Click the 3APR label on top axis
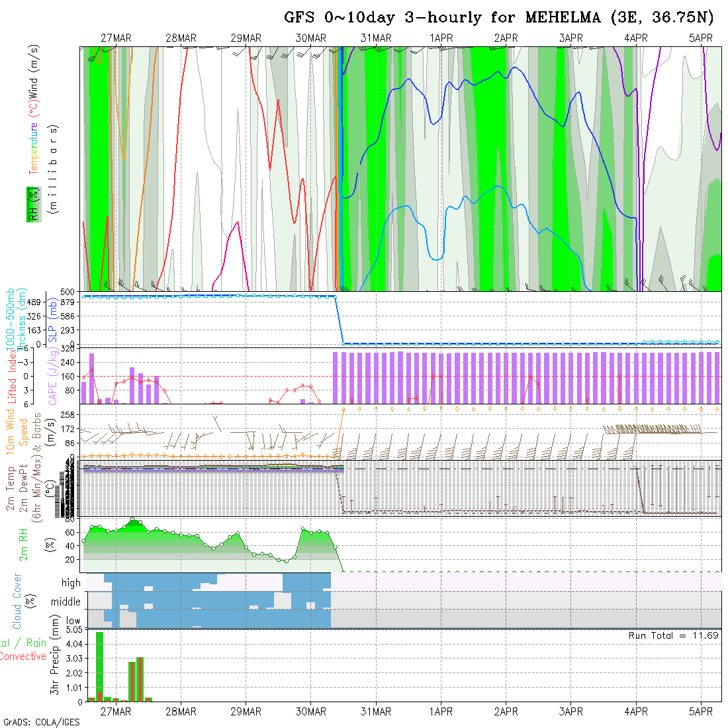The image size is (728, 728). pos(570,38)
